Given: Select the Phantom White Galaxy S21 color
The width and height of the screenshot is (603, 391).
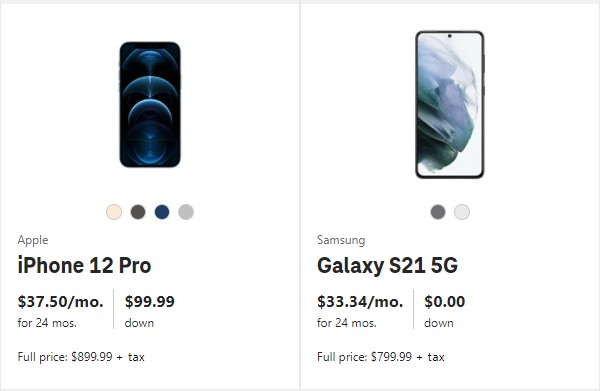Looking at the screenshot, I should click(462, 212).
